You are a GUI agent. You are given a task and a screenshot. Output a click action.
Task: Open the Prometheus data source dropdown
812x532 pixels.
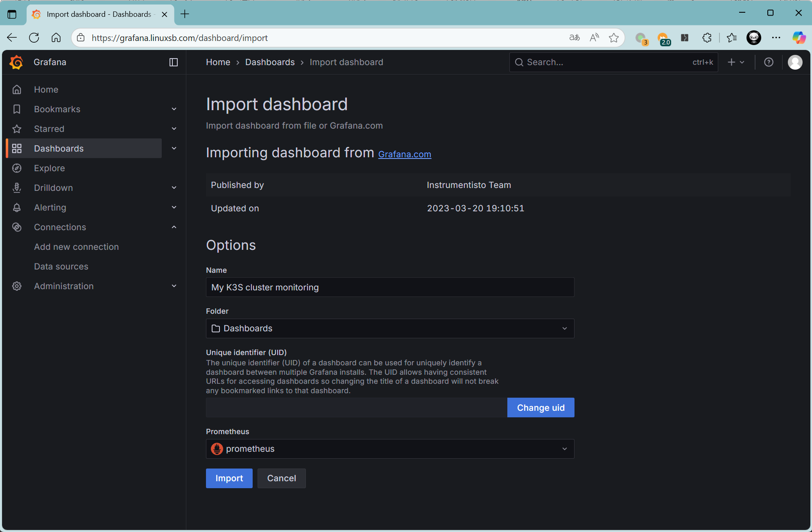click(389, 449)
